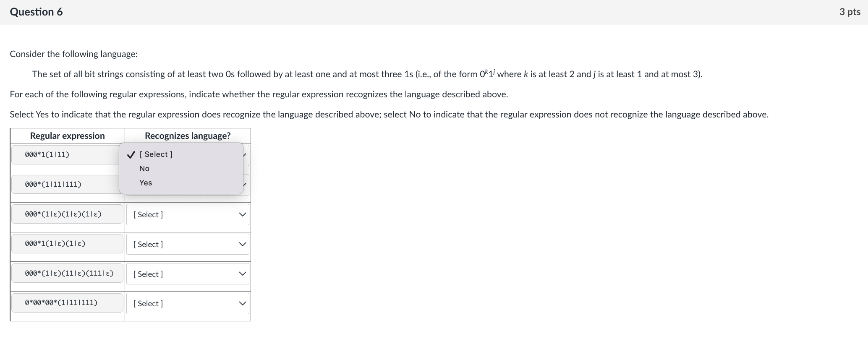Click the "Regular expression" column header

point(67,136)
